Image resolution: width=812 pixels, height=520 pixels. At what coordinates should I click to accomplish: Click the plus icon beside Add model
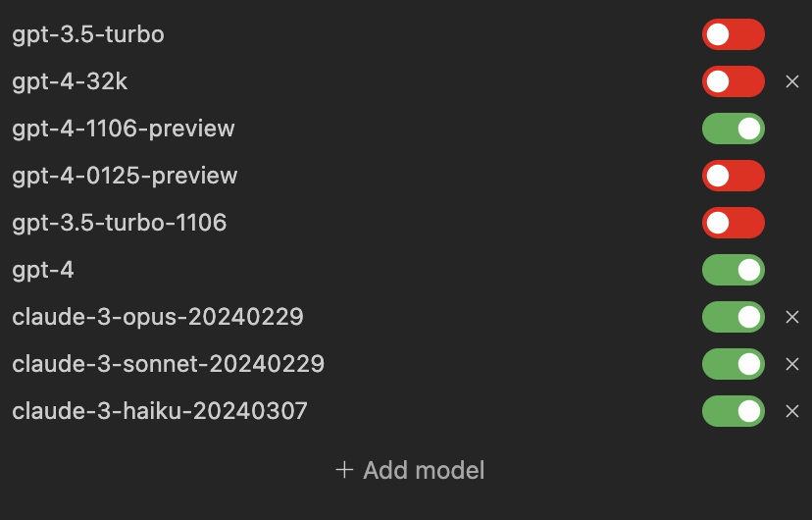[344, 470]
